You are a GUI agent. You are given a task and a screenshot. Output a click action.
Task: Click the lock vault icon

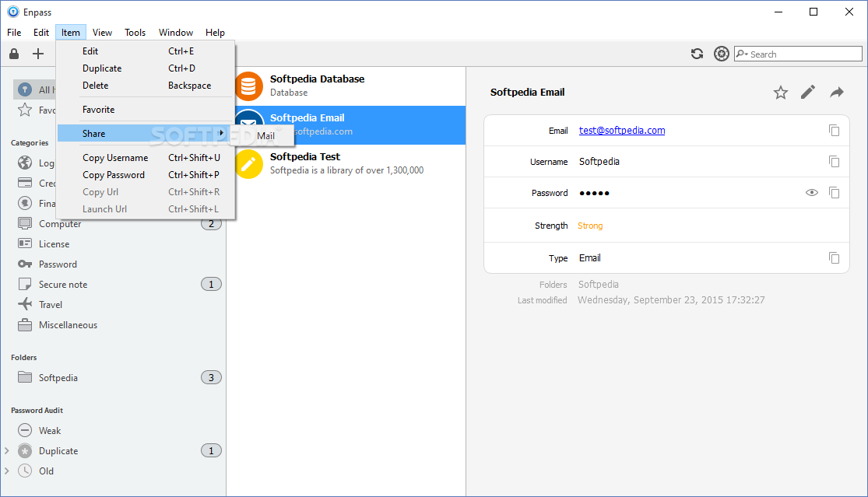pyautogui.click(x=14, y=54)
